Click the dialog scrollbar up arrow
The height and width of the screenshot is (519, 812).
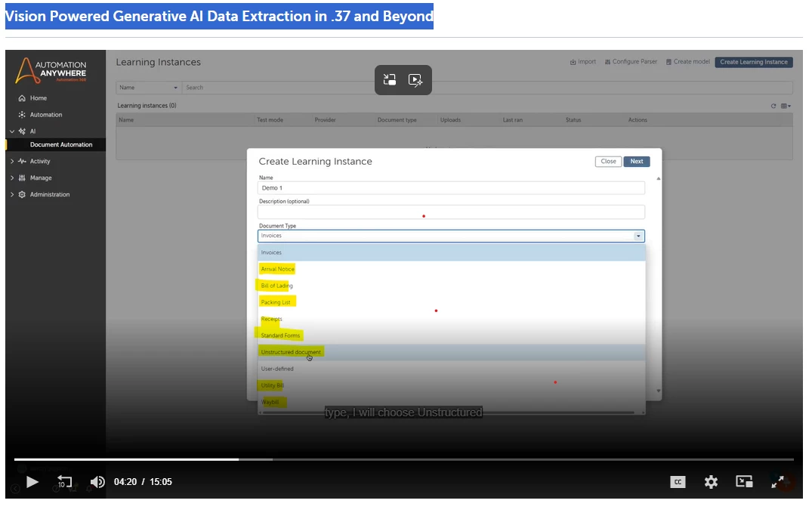coord(658,179)
